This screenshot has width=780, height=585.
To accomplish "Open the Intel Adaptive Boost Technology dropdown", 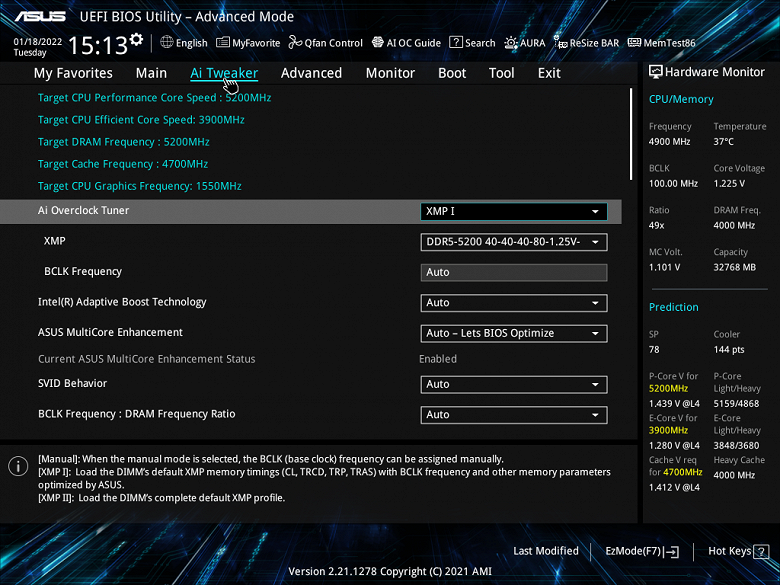I will pyautogui.click(x=514, y=303).
